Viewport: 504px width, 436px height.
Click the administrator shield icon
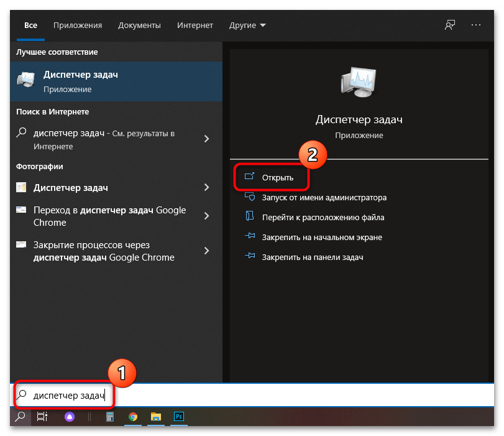[x=250, y=197]
